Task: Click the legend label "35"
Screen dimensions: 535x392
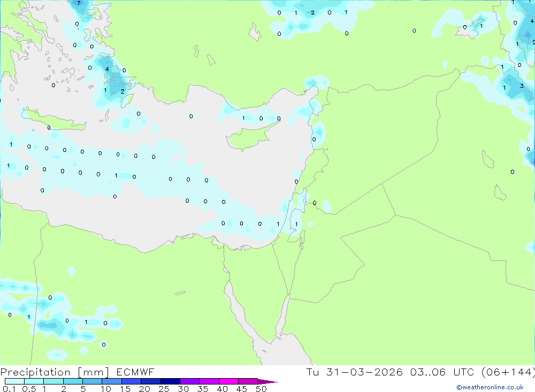Action: click(x=203, y=389)
